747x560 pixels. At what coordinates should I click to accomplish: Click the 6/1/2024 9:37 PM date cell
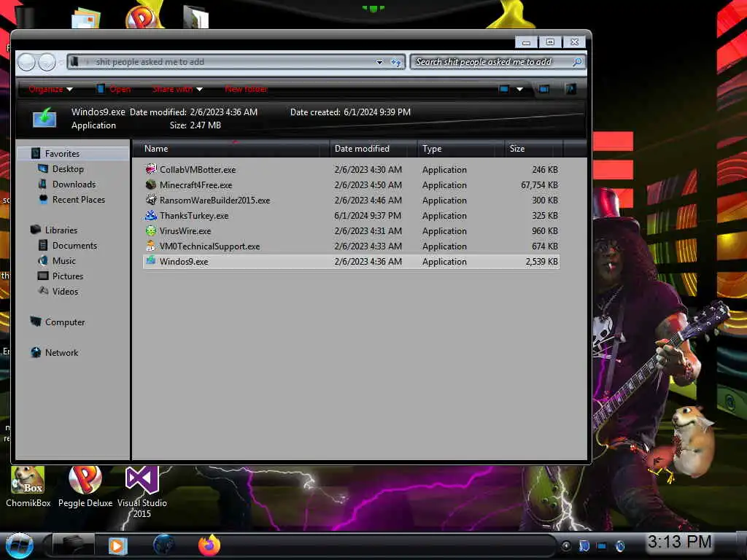click(x=368, y=215)
